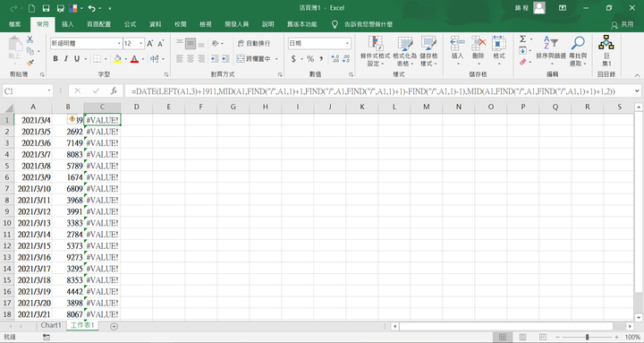This screenshot has width=644, height=343.
Task: Open the borders dropdown
Action: (106, 59)
